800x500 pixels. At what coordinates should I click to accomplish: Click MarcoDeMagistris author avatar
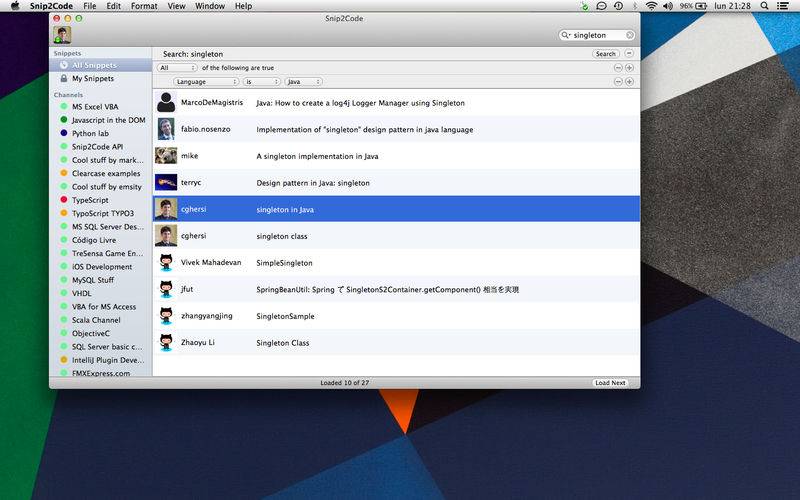(166, 102)
